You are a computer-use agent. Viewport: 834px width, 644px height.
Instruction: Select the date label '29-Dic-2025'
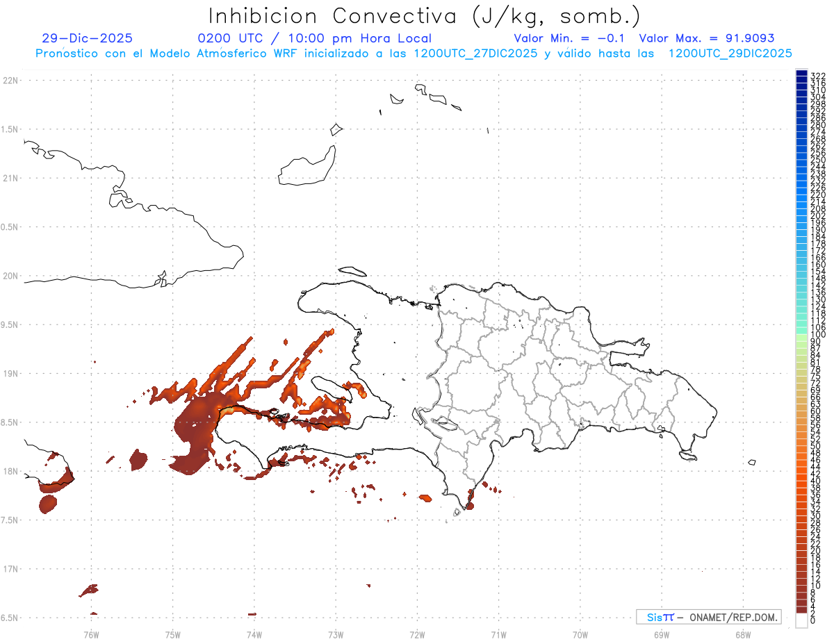pyautogui.click(x=87, y=39)
